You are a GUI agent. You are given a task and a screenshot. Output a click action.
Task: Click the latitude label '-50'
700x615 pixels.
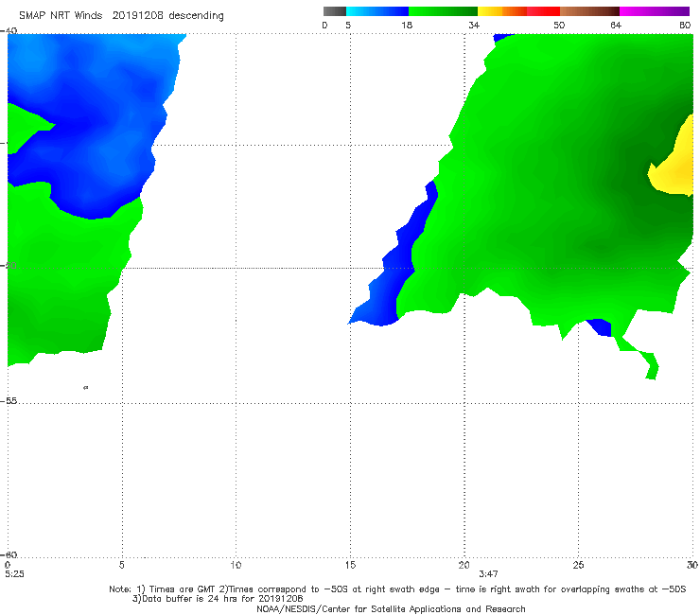(9, 265)
